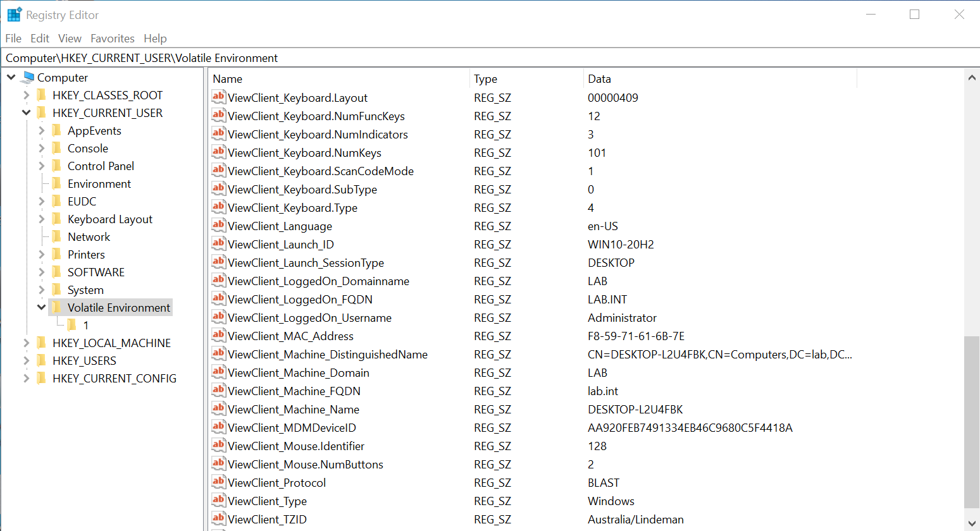Open the Edit menu
This screenshot has width=980, height=531.
39,39
